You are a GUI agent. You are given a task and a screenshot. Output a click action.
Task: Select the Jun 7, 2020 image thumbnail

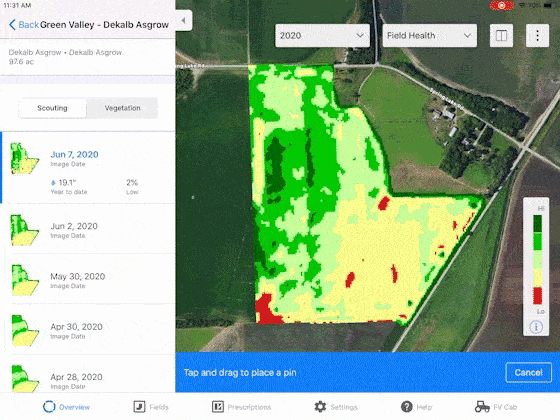(x=24, y=158)
